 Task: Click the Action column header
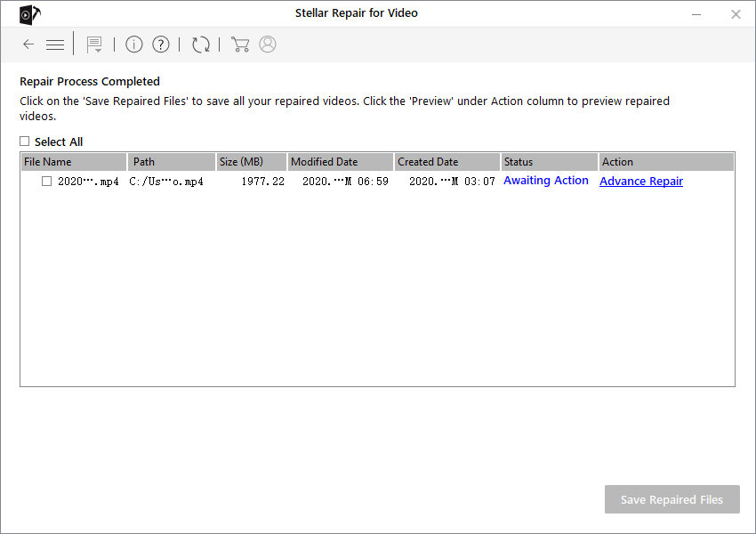[666, 162]
